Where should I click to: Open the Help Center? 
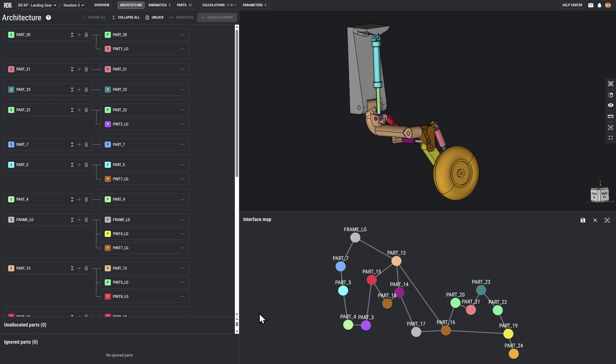tap(572, 5)
